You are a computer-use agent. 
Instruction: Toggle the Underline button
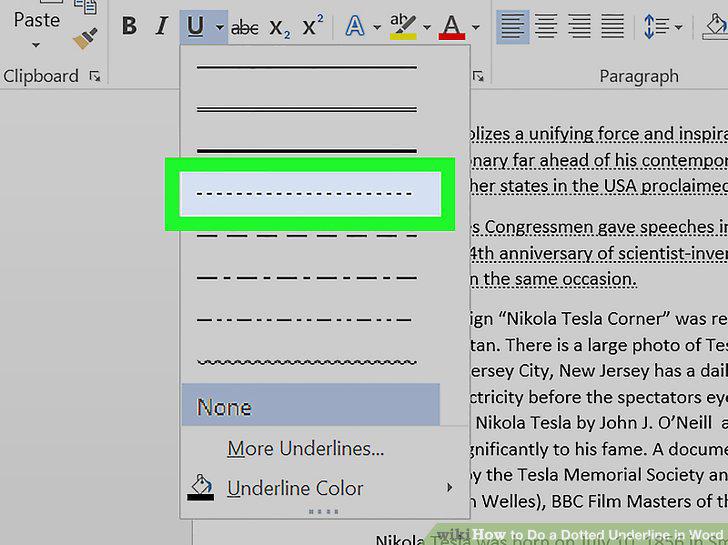195,27
